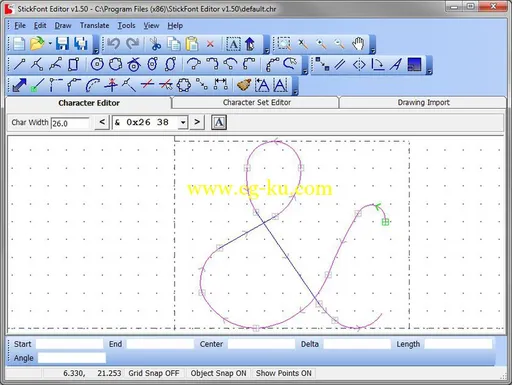The width and height of the screenshot is (512, 385).
Task: Go to previous character with < button
Action: coord(102,122)
